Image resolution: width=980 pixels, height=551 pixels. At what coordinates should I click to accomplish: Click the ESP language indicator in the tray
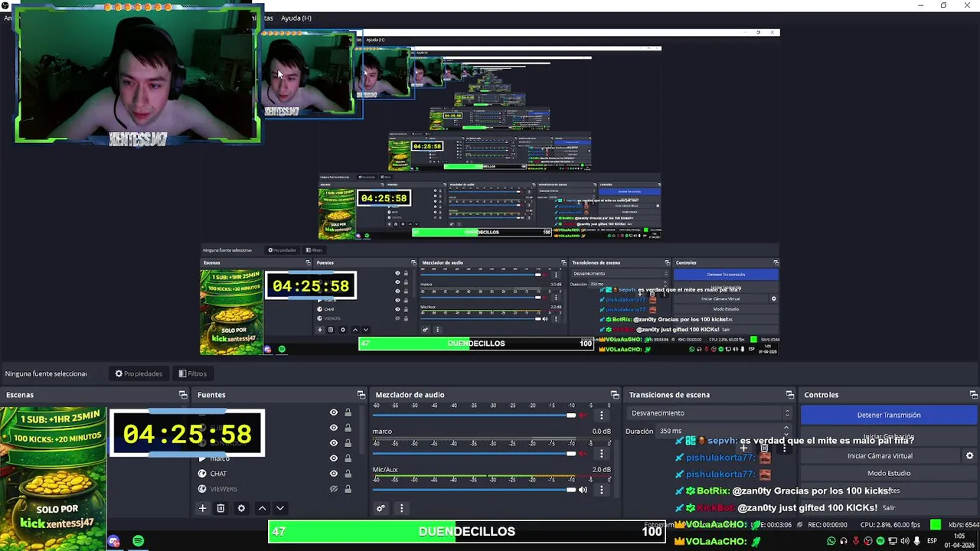(932, 542)
